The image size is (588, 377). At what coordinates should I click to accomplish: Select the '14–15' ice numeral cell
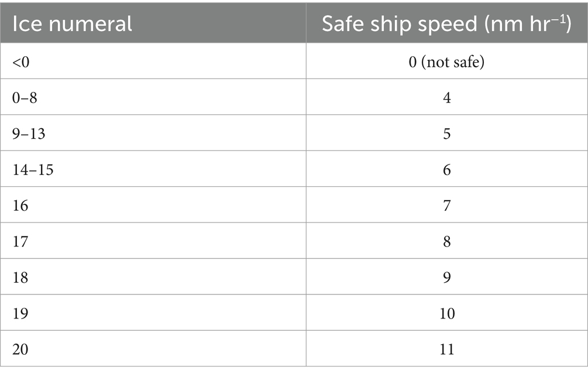(x=153, y=169)
